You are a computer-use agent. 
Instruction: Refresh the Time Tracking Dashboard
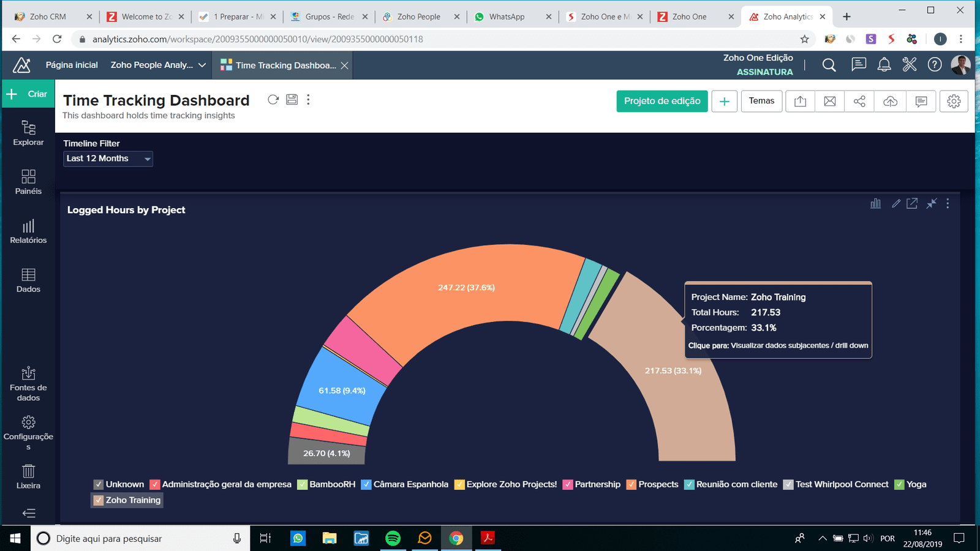[x=273, y=99]
